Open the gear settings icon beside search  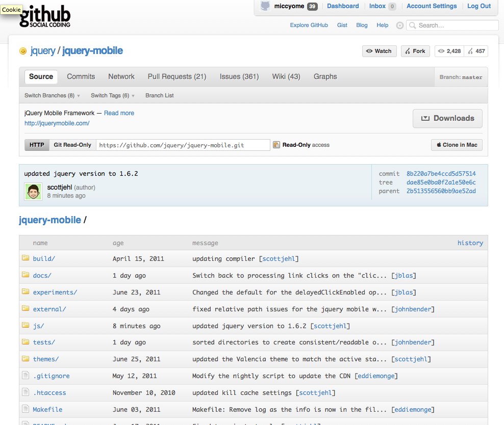click(399, 25)
